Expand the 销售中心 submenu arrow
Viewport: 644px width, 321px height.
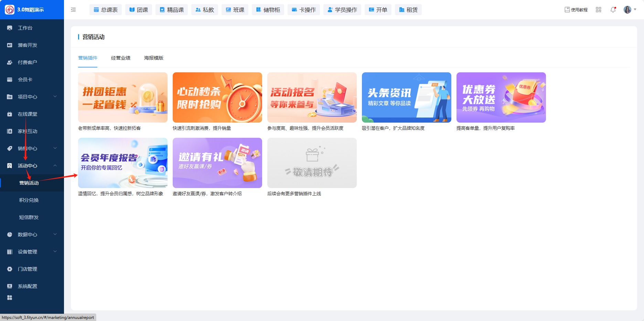coord(55,148)
